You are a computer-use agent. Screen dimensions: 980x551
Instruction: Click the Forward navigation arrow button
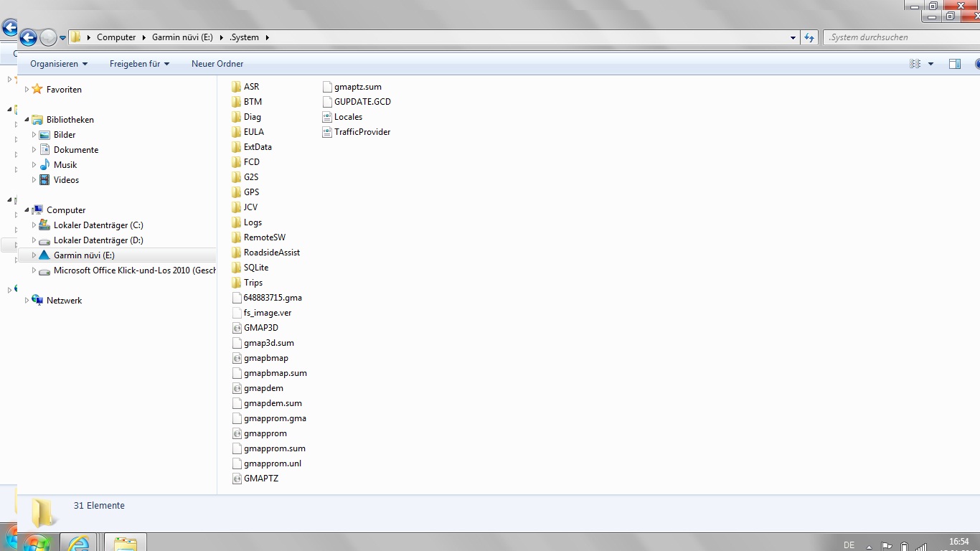tap(48, 37)
